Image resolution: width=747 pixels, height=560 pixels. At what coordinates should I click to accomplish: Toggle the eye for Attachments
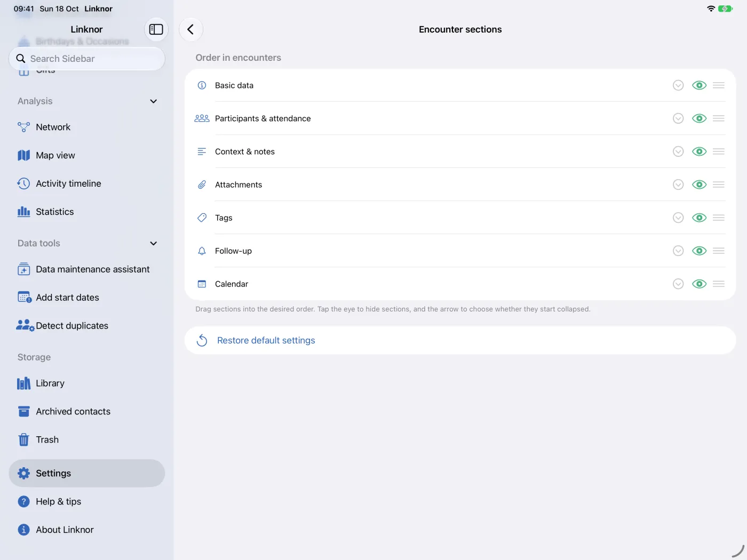pyautogui.click(x=699, y=185)
